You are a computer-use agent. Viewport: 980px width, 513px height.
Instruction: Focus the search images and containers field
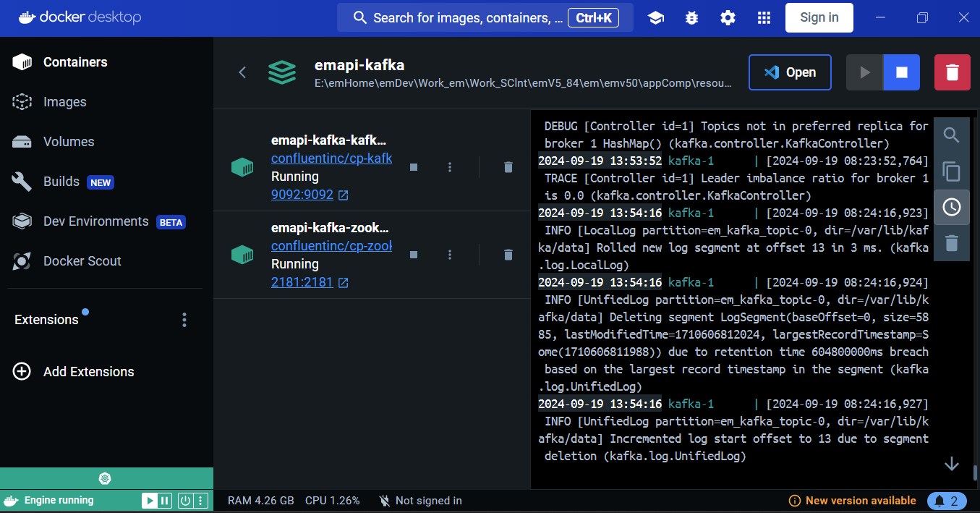click(485, 17)
